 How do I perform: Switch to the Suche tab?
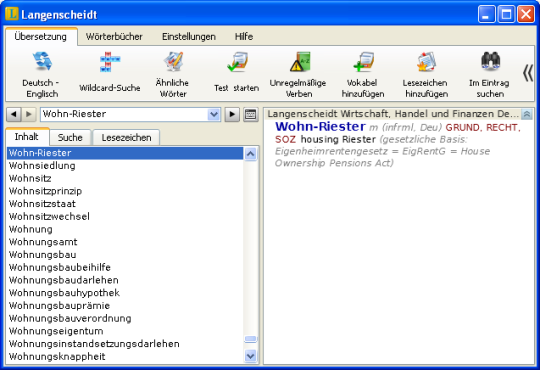click(70, 137)
